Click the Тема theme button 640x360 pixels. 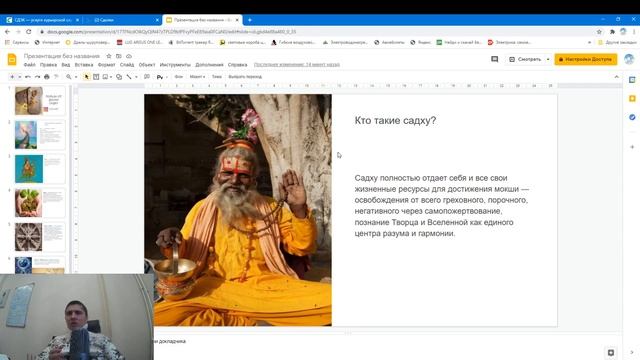coord(217,77)
